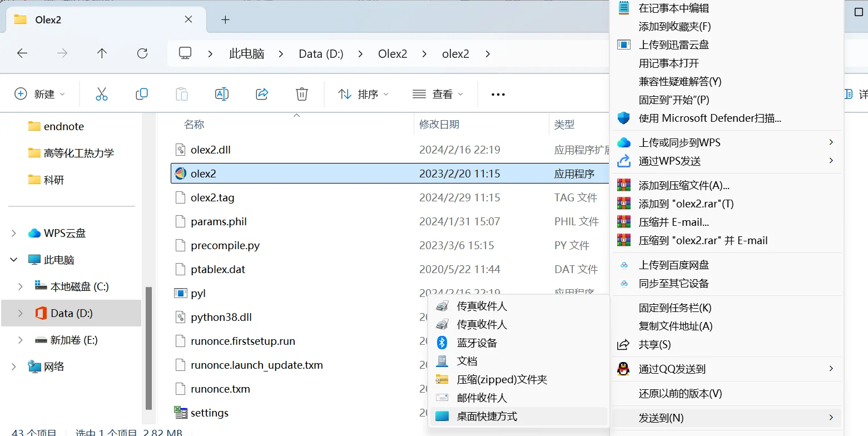Select the Cut icon in the toolbar
The height and width of the screenshot is (436, 868).
[x=101, y=93]
